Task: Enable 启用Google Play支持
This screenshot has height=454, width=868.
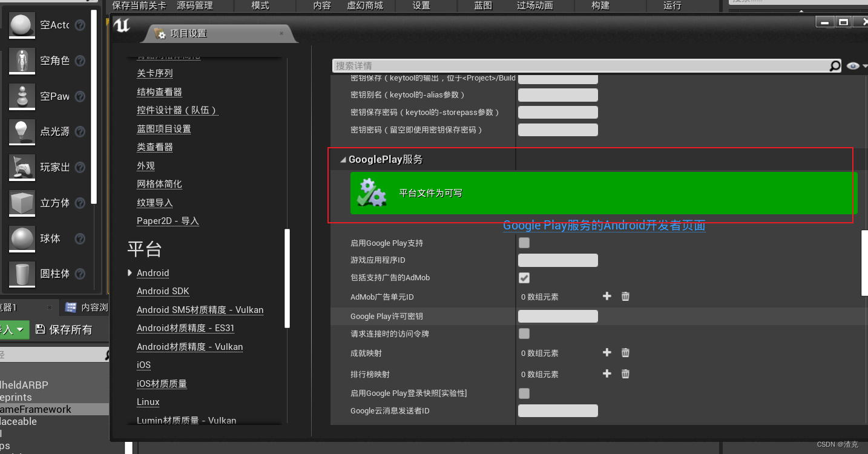Action: 524,242
